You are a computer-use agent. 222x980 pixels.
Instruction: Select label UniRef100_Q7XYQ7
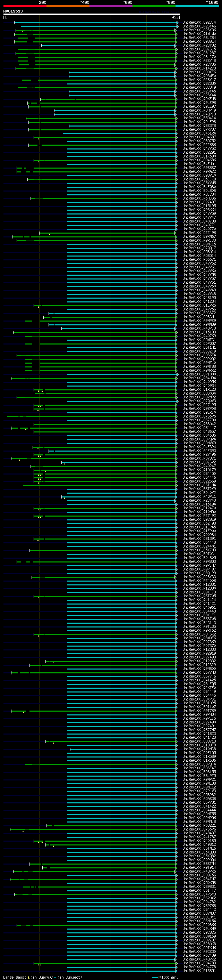click(199, 130)
